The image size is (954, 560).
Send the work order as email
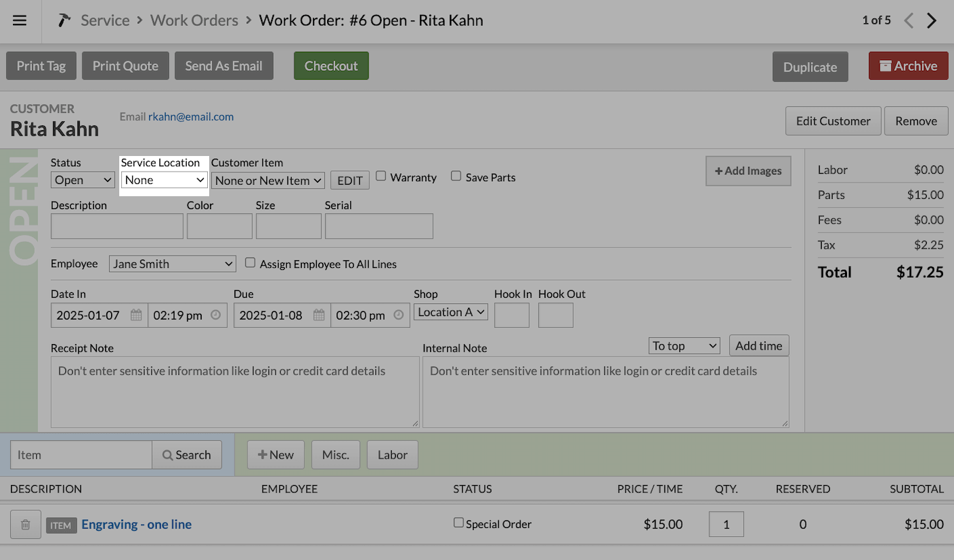click(x=224, y=66)
